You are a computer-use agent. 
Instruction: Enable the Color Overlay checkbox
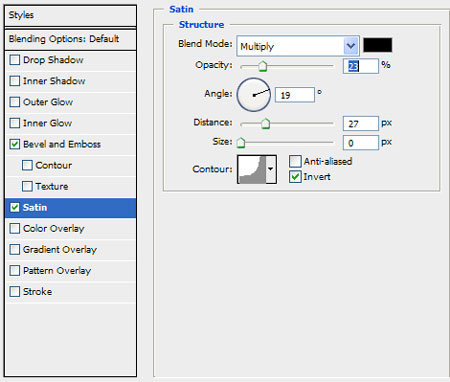click(15, 229)
